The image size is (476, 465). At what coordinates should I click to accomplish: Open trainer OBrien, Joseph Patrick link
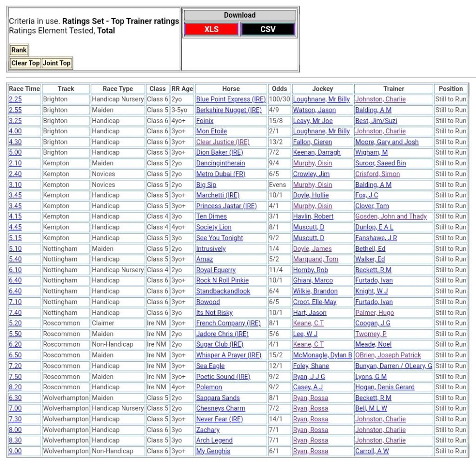click(x=388, y=355)
